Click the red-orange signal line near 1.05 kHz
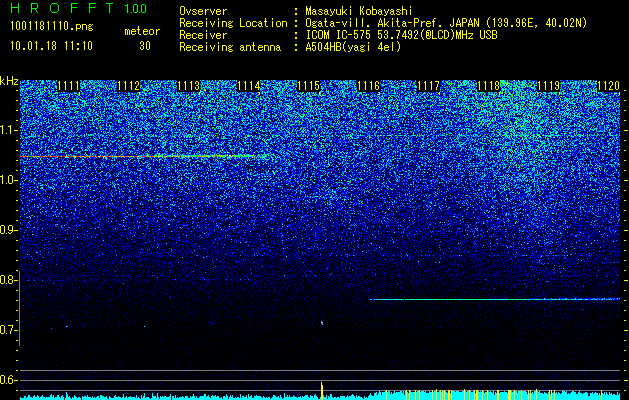The image size is (629, 400). point(144,156)
